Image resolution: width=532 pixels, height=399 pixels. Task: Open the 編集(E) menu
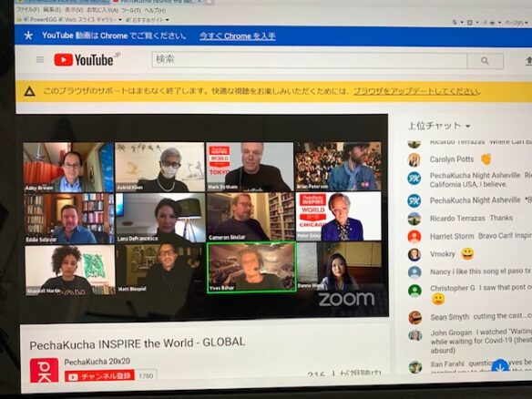pyautogui.click(x=52, y=10)
